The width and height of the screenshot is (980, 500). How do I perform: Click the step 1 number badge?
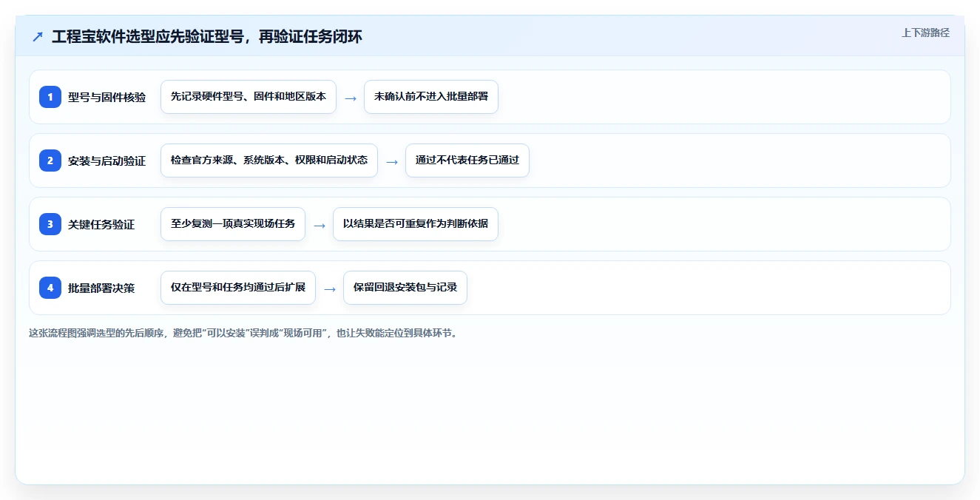(50, 97)
